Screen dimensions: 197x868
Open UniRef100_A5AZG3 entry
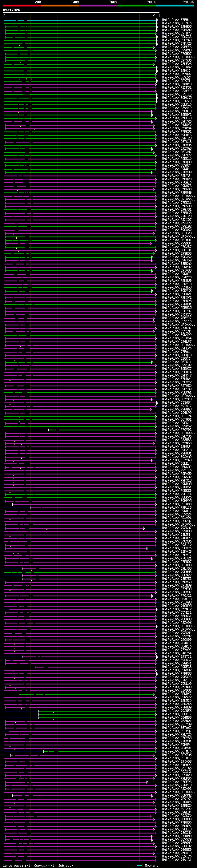tap(177, 37)
